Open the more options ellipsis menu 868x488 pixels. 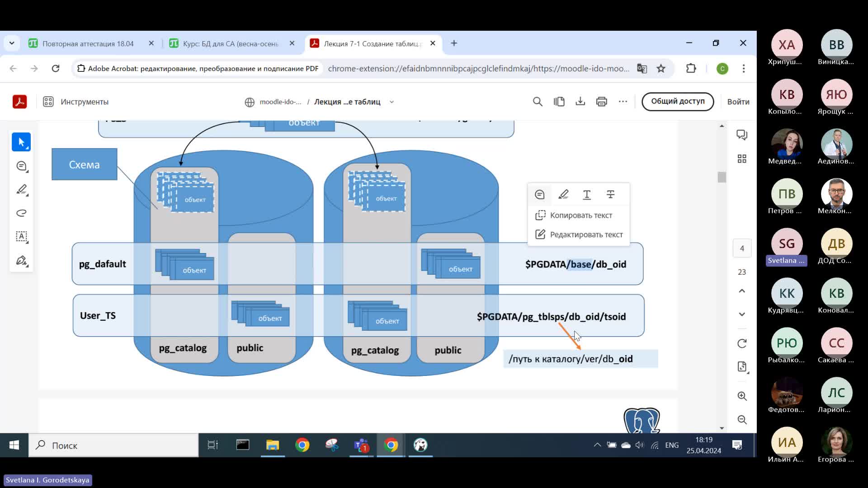(x=623, y=102)
